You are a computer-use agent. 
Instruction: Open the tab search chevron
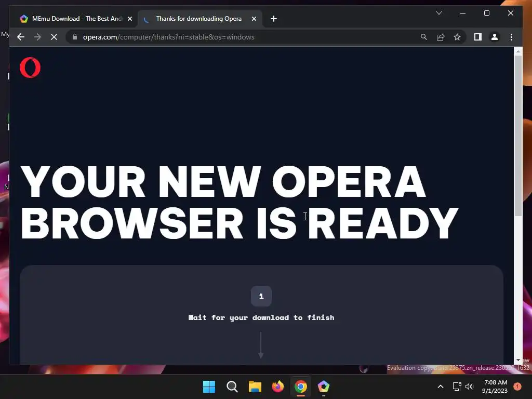click(x=438, y=13)
